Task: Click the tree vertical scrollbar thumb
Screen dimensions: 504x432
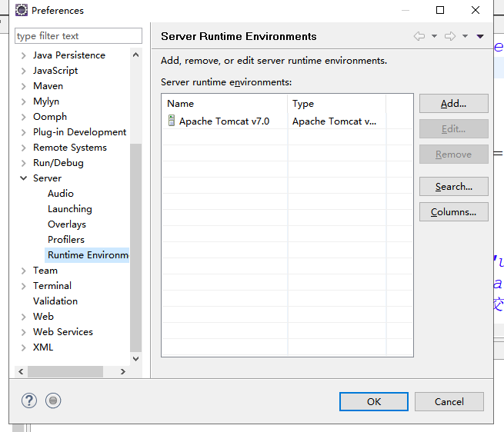Action: pyautogui.click(x=136, y=246)
